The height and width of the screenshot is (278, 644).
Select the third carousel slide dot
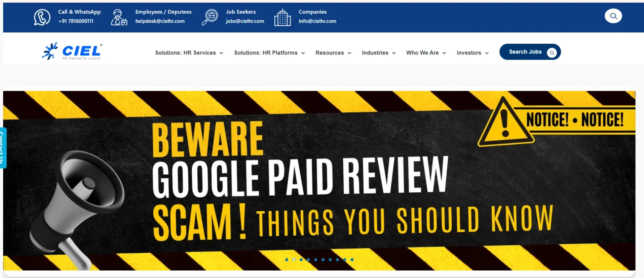pos(301,260)
